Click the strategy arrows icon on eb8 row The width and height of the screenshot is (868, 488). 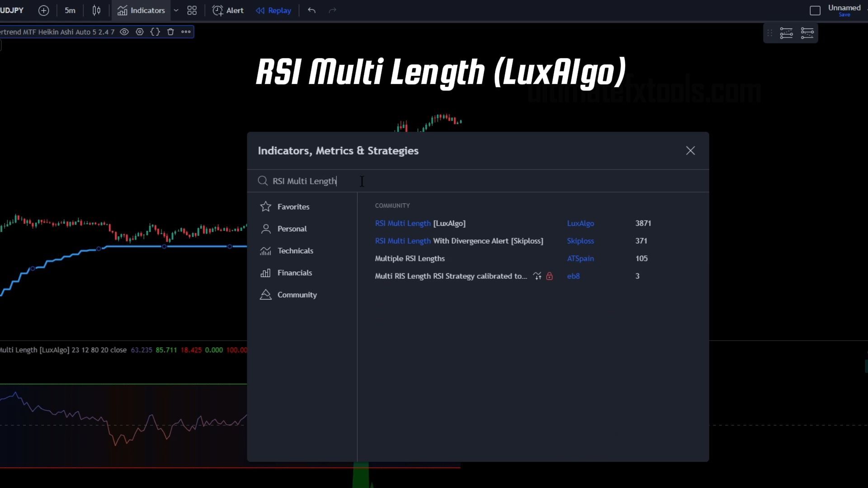tap(537, 276)
